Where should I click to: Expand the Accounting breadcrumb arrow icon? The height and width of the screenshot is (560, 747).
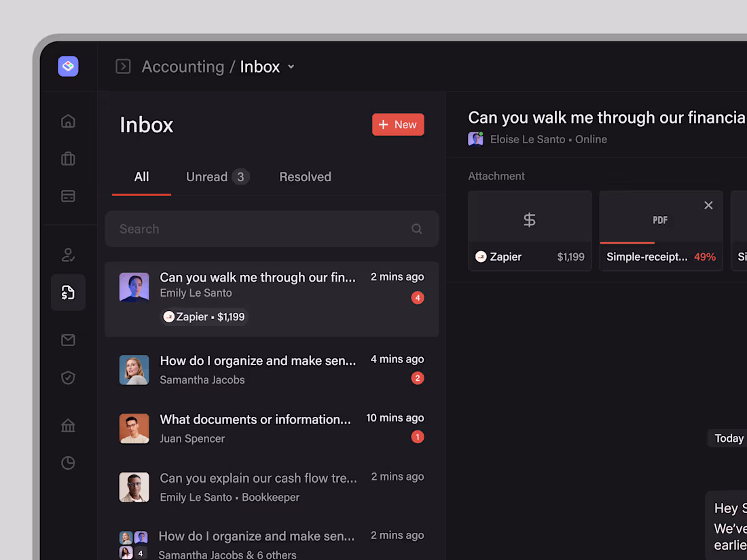coord(123,67)
